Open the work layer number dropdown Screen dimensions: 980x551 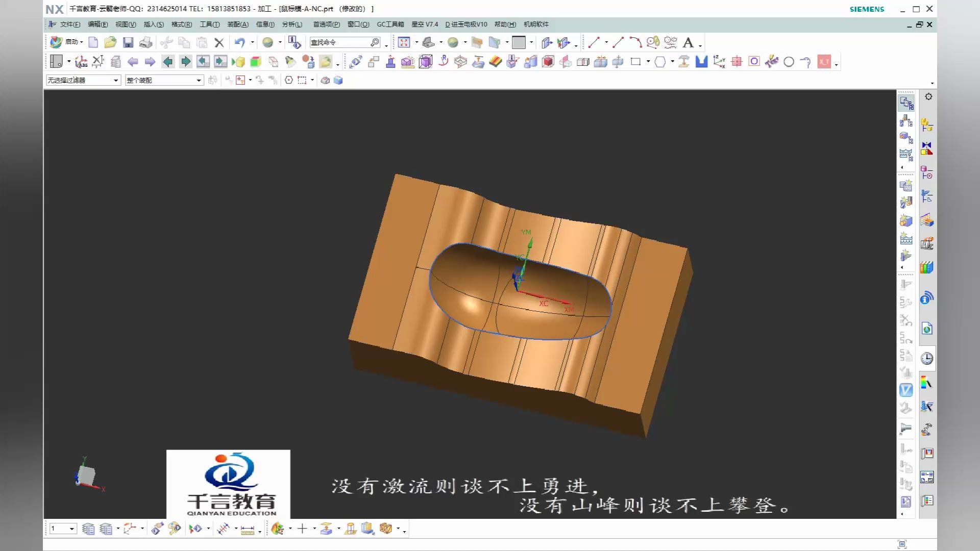(71, 529)
